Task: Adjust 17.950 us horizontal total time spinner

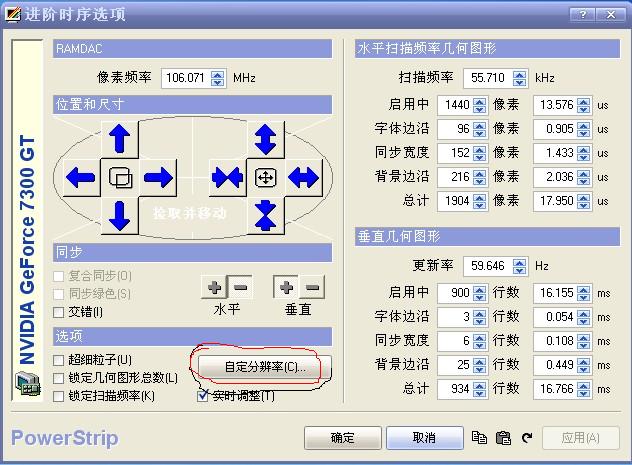Action: (x=584, y=201)
